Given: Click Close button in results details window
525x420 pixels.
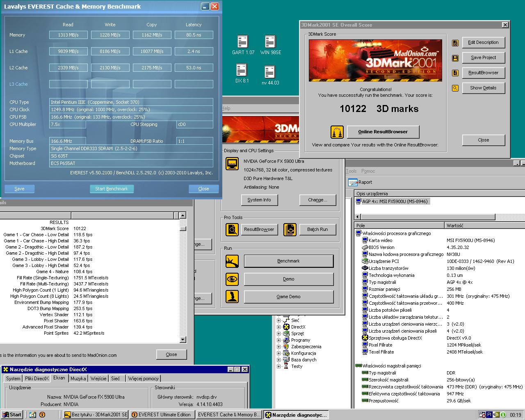Looking at the screenshot, I should point(171,354).
